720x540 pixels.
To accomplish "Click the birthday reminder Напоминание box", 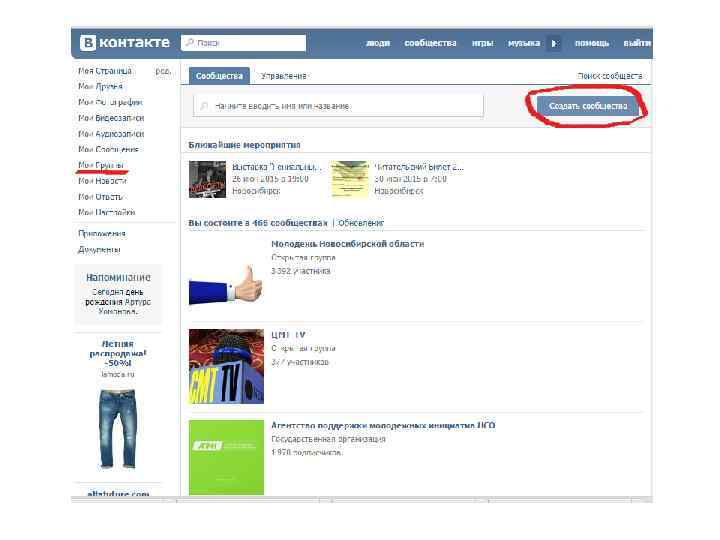I will coord(118,294).
